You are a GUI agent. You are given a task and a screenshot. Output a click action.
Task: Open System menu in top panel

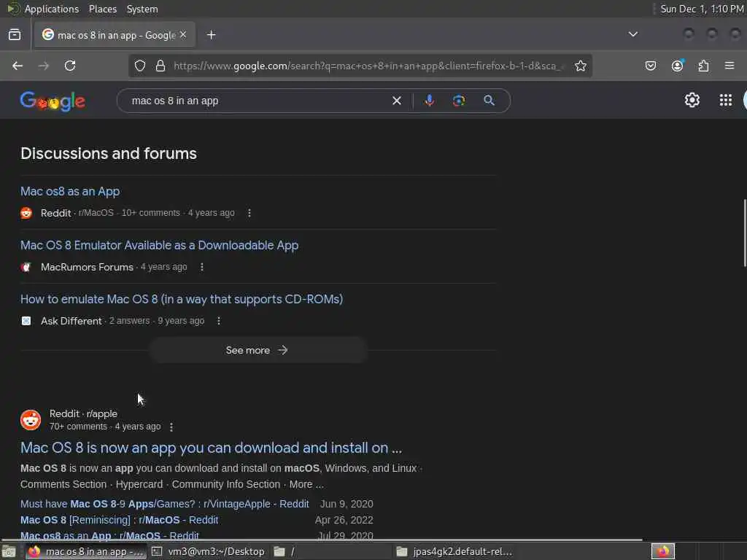[x=142, y=9]
